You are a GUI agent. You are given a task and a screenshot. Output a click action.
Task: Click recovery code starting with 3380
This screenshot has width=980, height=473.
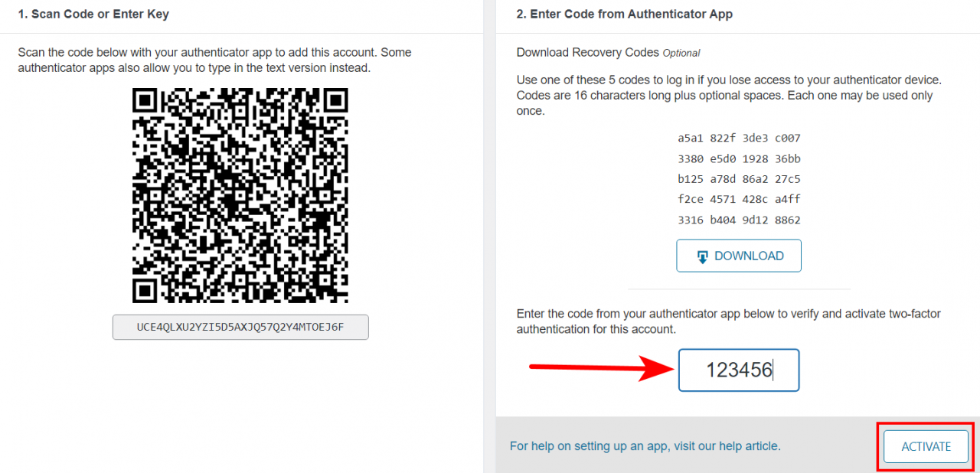(738, 159)
